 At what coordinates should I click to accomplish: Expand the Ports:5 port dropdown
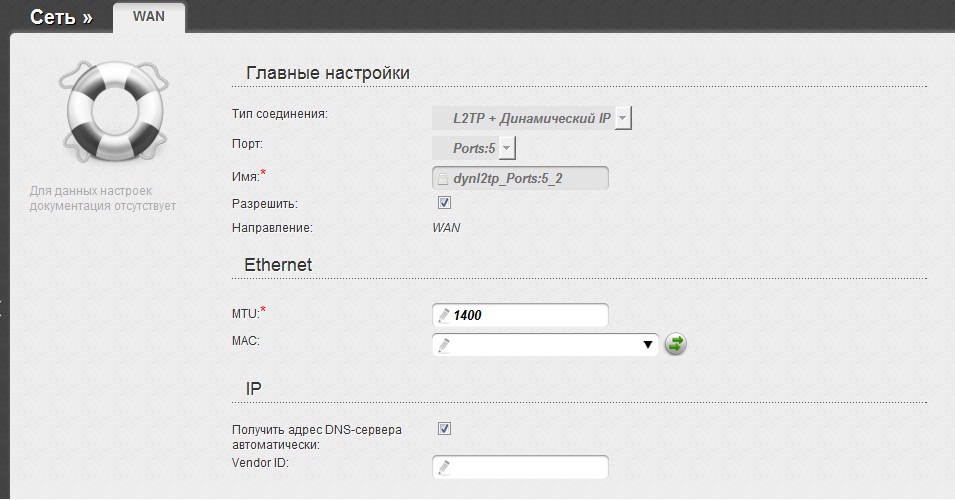tap(507, 148)
